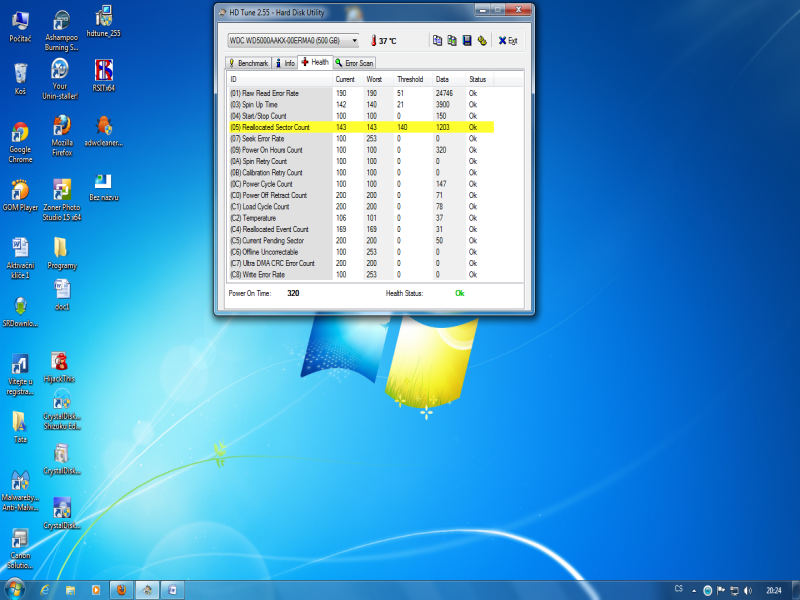Click the Worst column header
800x600 pixels.
(378, 79)
